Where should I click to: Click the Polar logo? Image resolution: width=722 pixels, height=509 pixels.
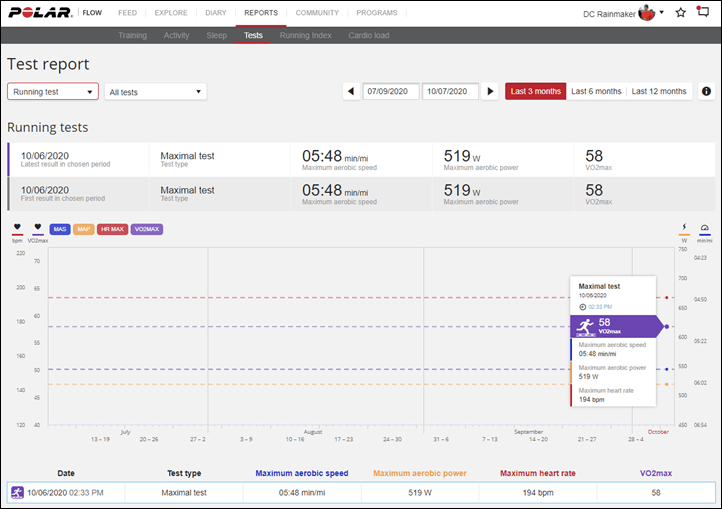tap(41, 13)
